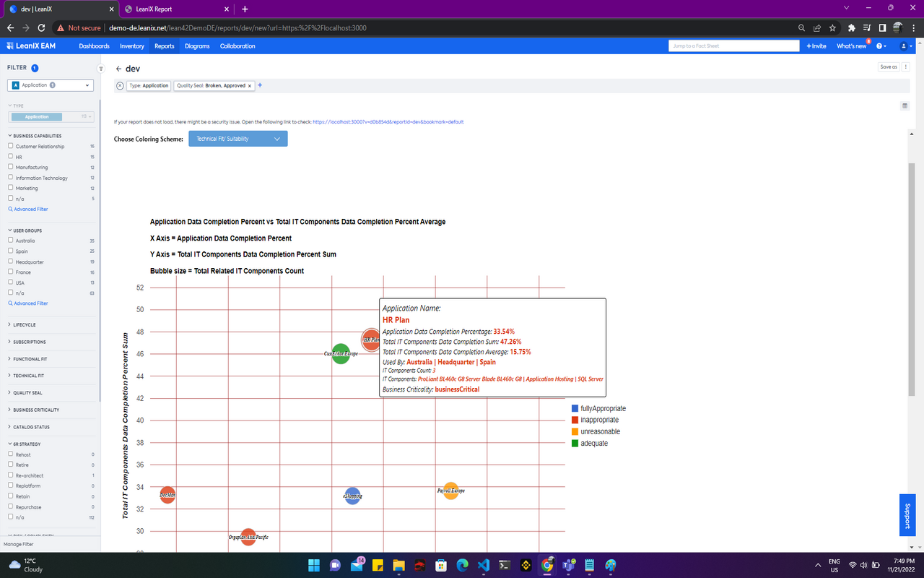Check the Headquarter user group
The height and width of the screenshot is (578, 924).
[x=10, y=262]
